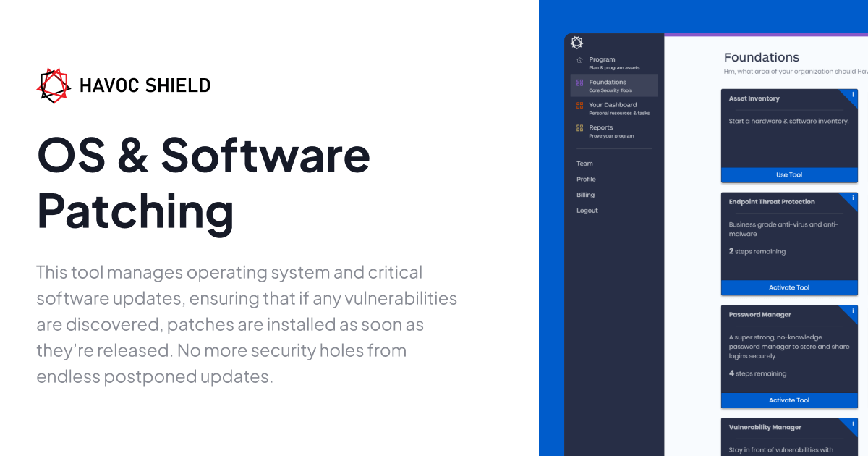The height and width of the screenshot is (456, 868).
Task: Click Use Tool on Asset Inventory
Action: tap(789, 174)
